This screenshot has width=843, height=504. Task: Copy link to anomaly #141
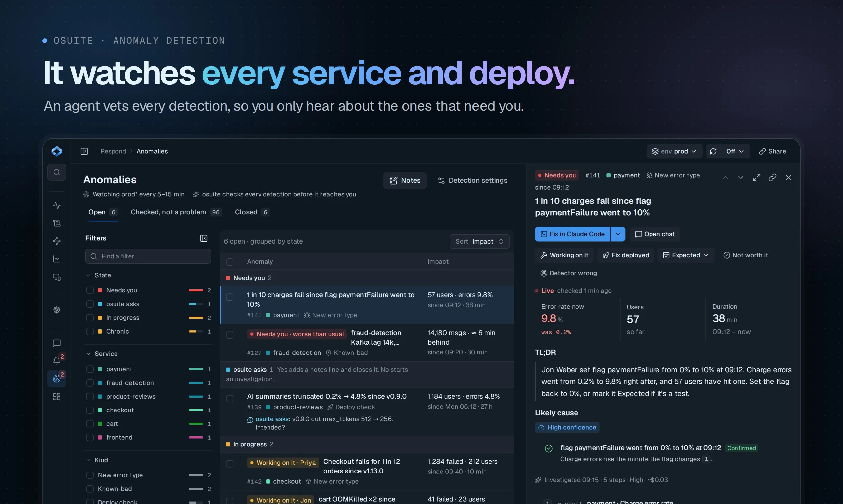coord(773,178)
